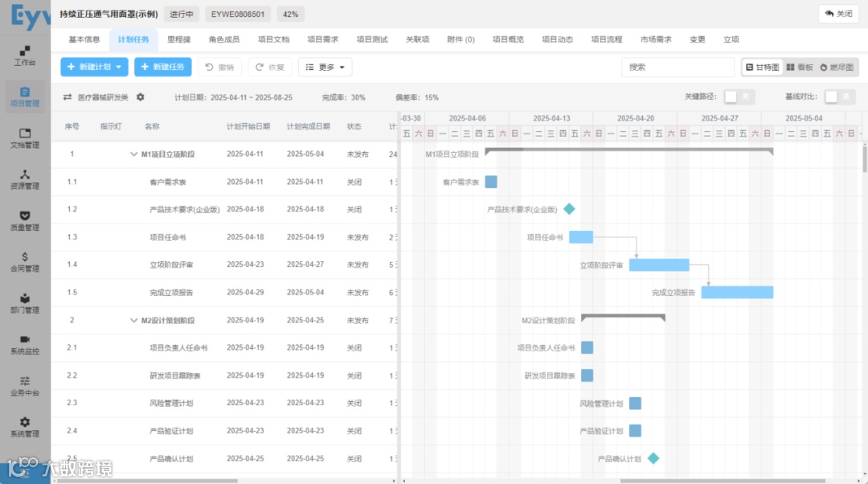Open 质量管理 sidebar icon
The image size is (868, 484).
(x=25, y=221)
